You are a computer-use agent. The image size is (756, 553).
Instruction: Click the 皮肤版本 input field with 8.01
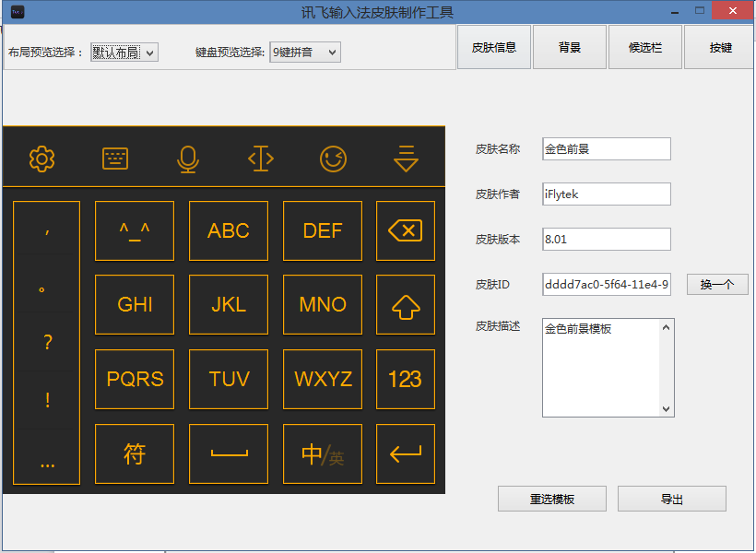tap(607, 239)
